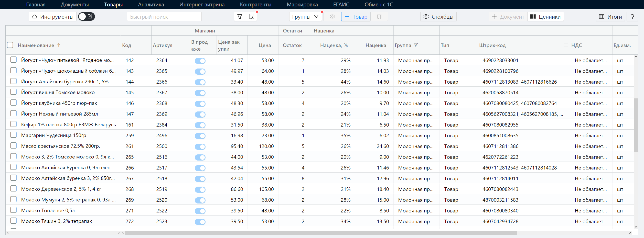
Task: Check the Молоко Топленое 0,5л checkbox
Action: 13,210
